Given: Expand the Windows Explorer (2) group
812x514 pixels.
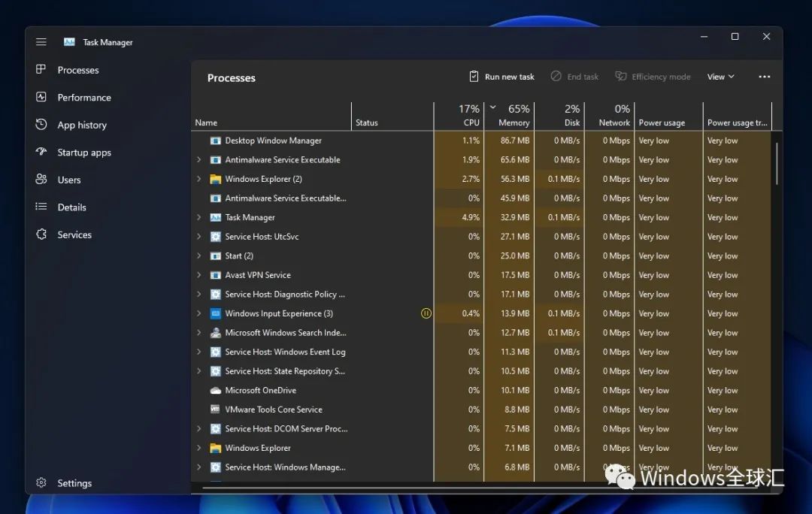Looking at the screenshot, I should click(x=198, y=179).
